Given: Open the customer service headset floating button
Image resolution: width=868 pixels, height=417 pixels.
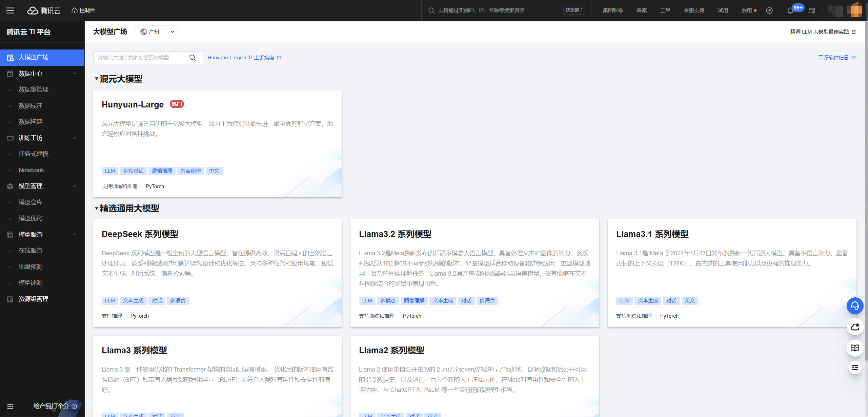Looking at the screenshot, I should coord(855,306).
